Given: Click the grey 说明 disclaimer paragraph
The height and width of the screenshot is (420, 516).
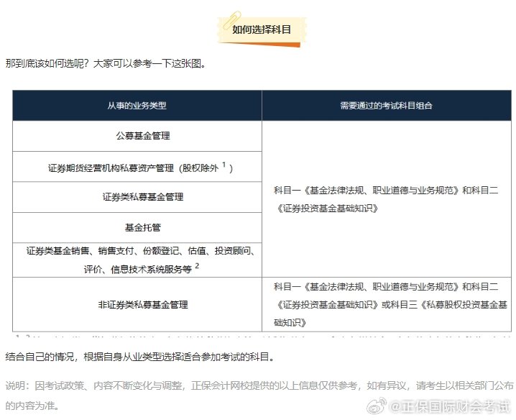Looking at the screenshot, I should point(259,396).
